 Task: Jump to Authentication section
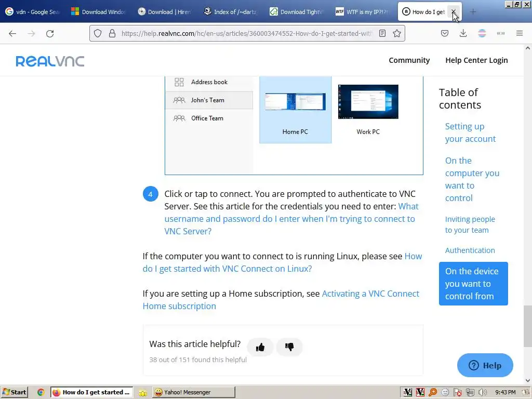click(470, 250)
